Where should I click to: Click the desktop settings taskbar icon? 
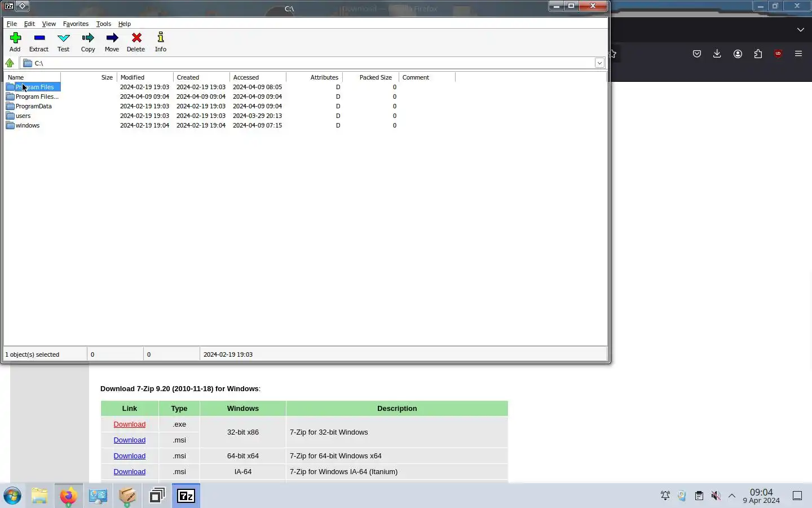pyautogui.click(x=98, y=496)
